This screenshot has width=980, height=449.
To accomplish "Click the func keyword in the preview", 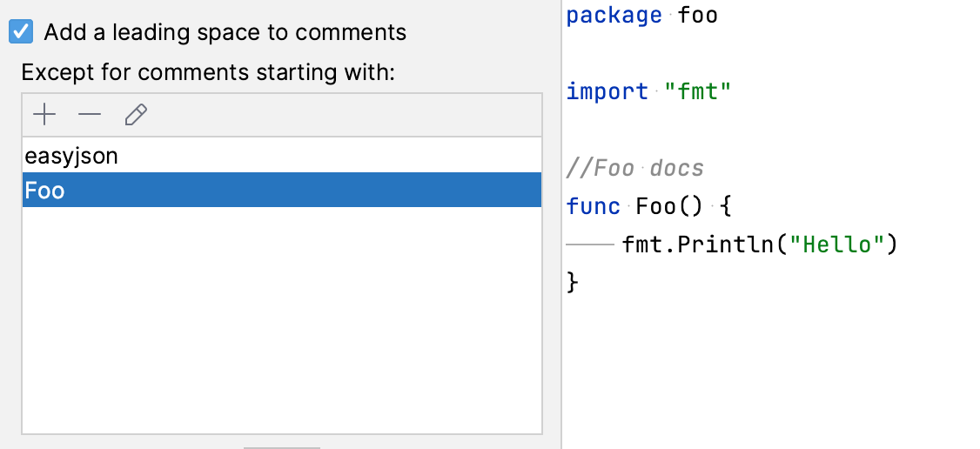I will click(593, 206).
